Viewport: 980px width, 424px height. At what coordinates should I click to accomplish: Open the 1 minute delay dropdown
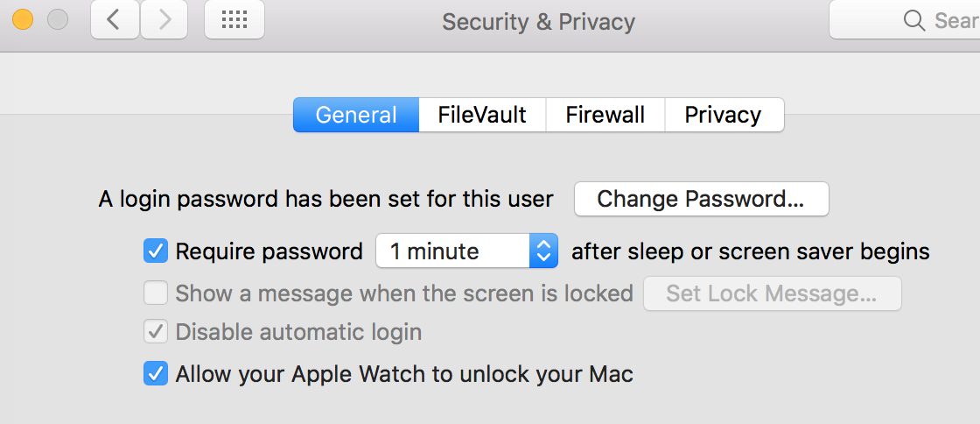[x=466, y=252]
